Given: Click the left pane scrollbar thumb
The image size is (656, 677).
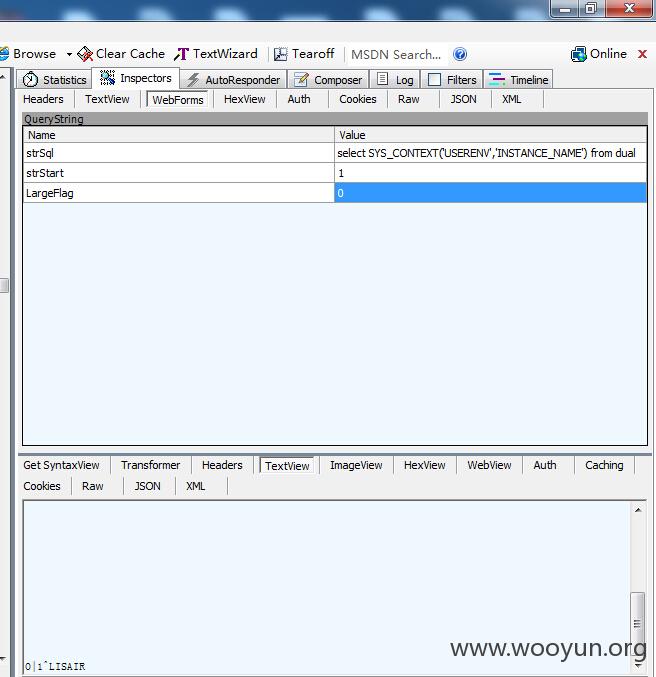Looking at the screenshot, I should [x=4, y=285].
